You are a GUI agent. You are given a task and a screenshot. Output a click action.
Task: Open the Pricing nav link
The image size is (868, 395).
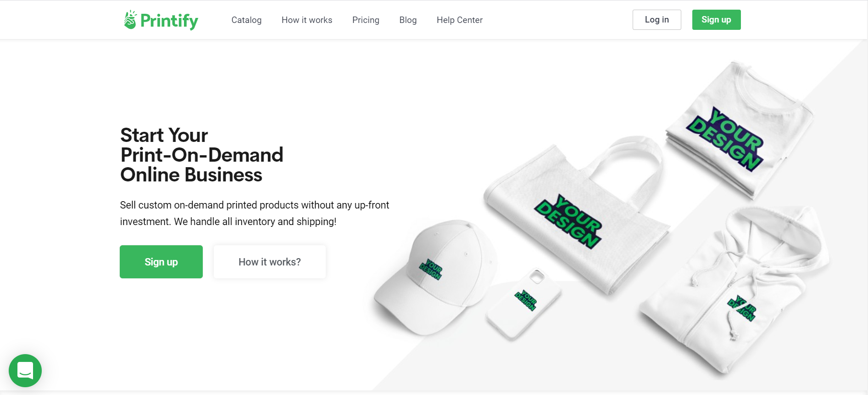click(x=366, y=20)
